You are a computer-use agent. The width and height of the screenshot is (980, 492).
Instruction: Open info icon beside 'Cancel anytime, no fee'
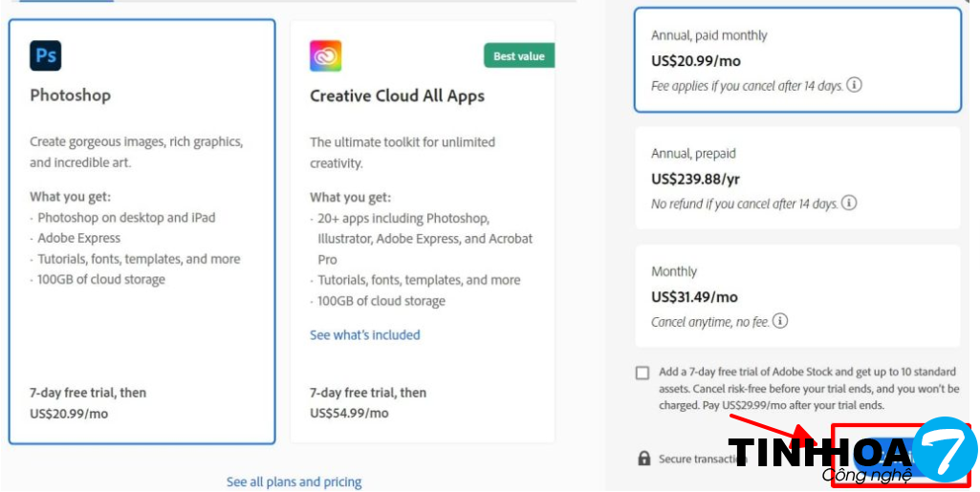780,322
